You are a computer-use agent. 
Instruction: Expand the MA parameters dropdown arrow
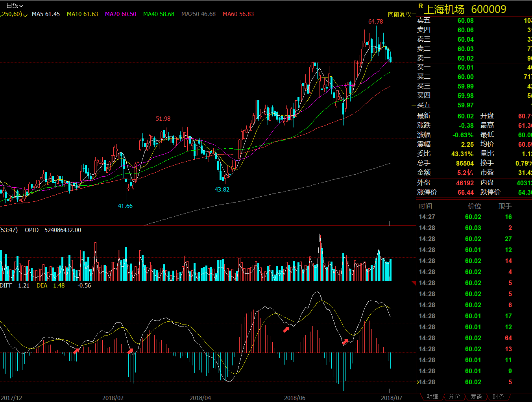(x=25, y=15)
